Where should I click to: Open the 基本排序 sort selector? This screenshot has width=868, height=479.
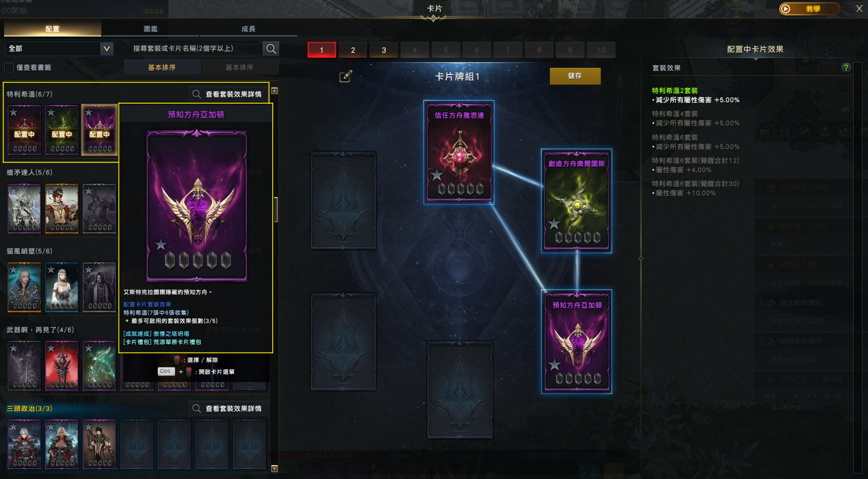click(x=162, y=67)
